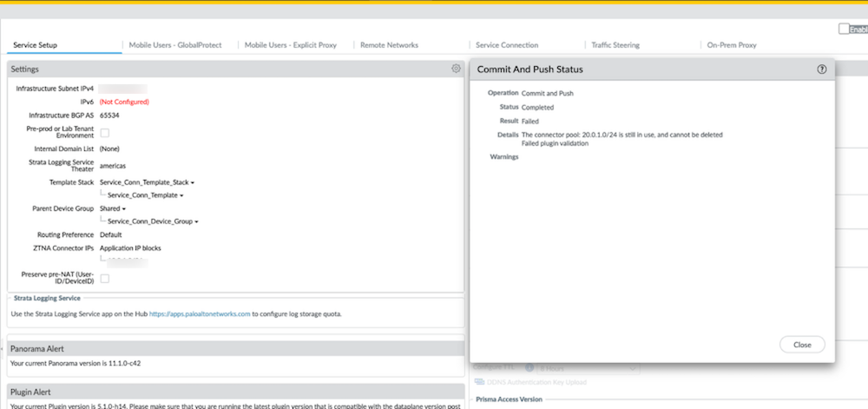Screen dimensions: 868x409
Task: Click DDNS Authentication Key Upload icon
Action: click(x=480, y=383)
